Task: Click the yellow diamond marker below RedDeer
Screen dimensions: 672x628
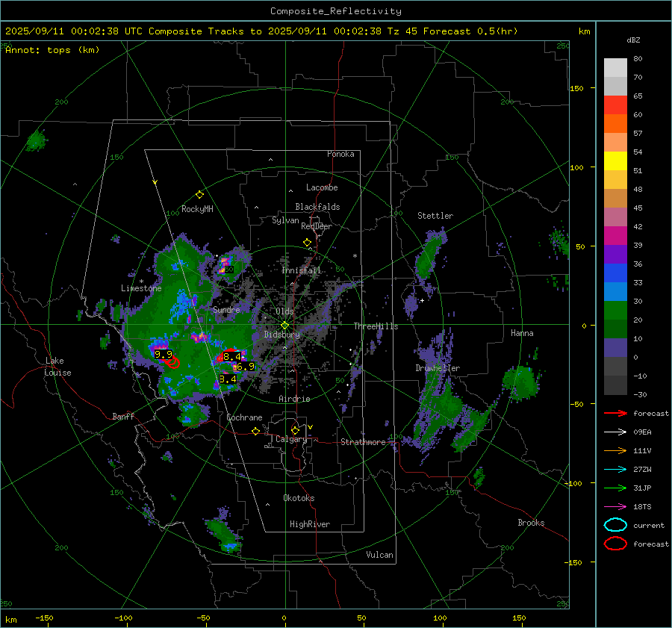Action: 307,243
